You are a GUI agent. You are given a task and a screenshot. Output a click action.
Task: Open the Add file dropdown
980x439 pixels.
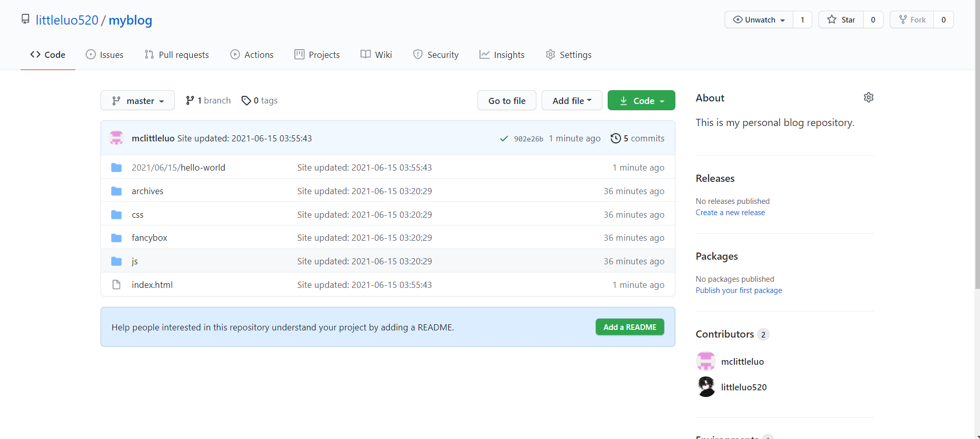click(571, 100)
